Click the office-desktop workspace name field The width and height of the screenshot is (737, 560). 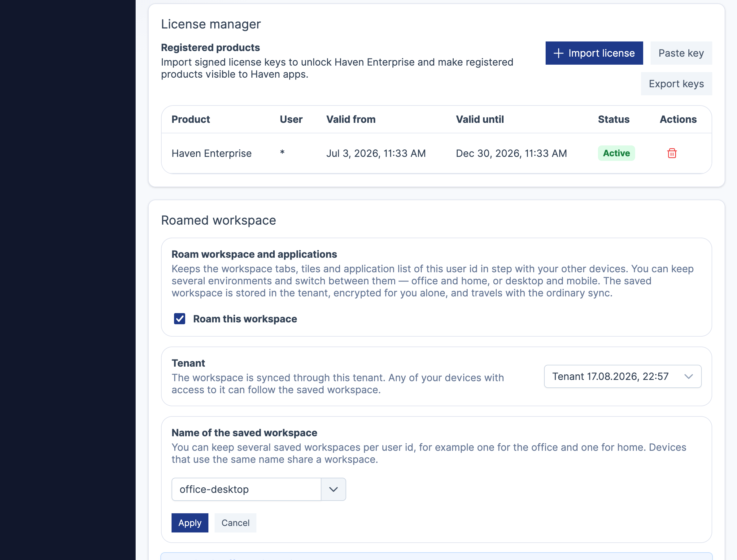(x=246, y=489)
